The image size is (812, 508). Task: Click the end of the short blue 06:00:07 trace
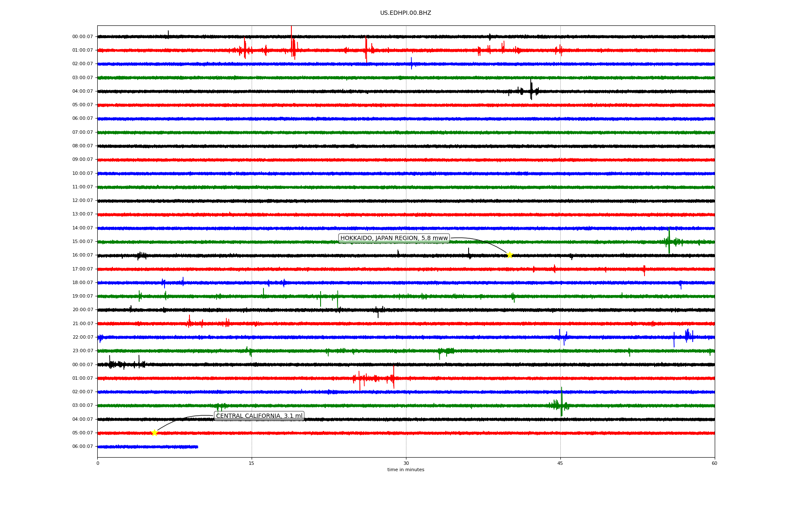[197, 447]
